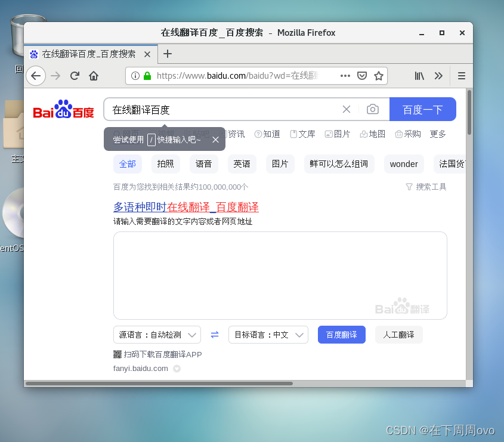Select the 图片 filter chip
Screen dimensions: 504x442
[x=280, y=164]
